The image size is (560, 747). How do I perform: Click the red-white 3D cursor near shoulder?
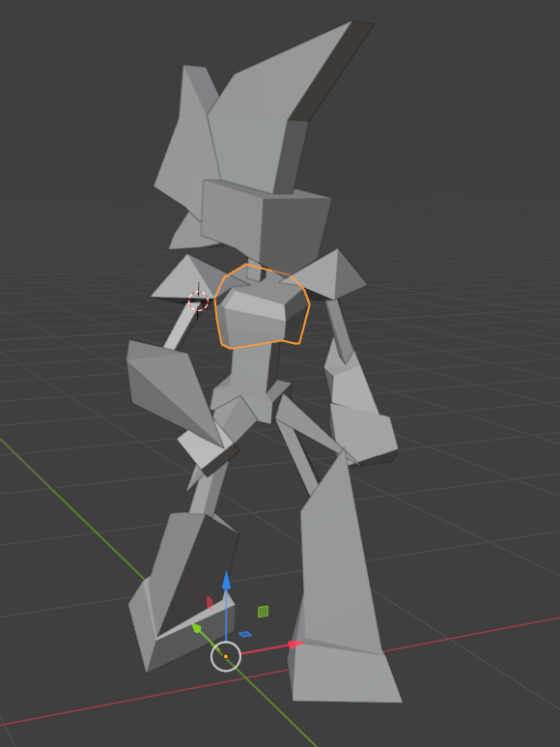198,302
